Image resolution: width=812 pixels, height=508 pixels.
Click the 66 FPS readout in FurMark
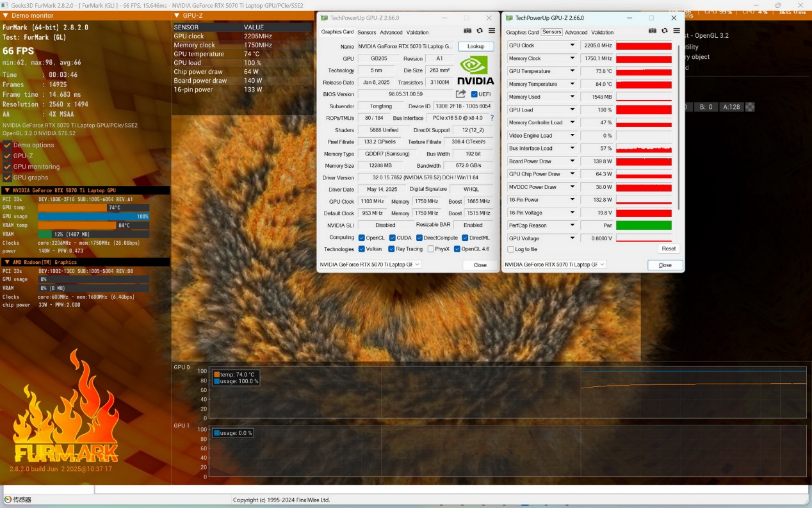(18, 51)
